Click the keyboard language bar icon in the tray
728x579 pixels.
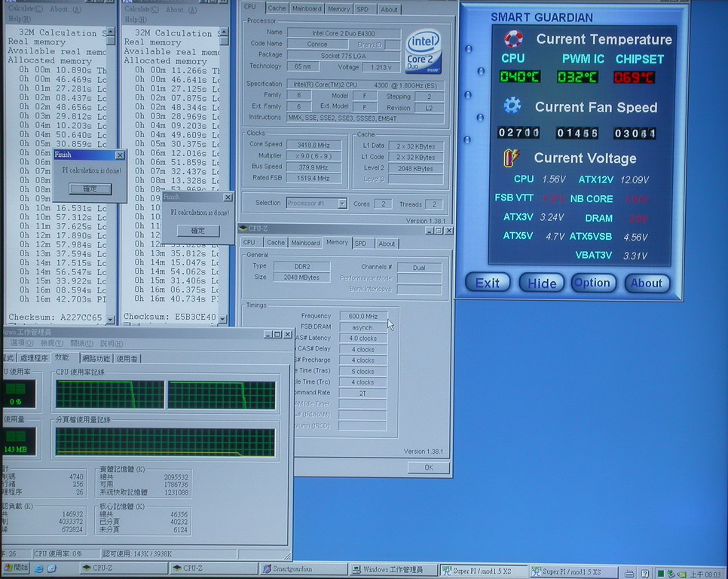(x=629, y=574)
